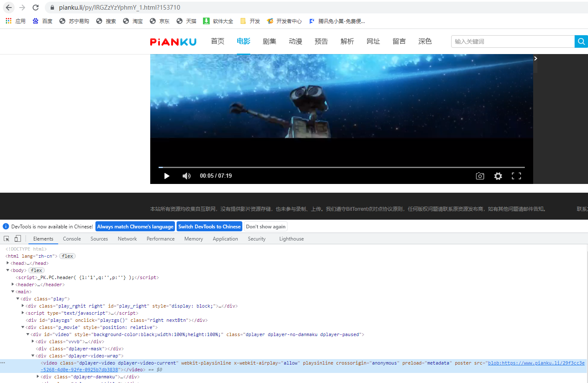Switch to the Performance tab
Viewport: 588px width, 383px height.
(x=161, y=239)
